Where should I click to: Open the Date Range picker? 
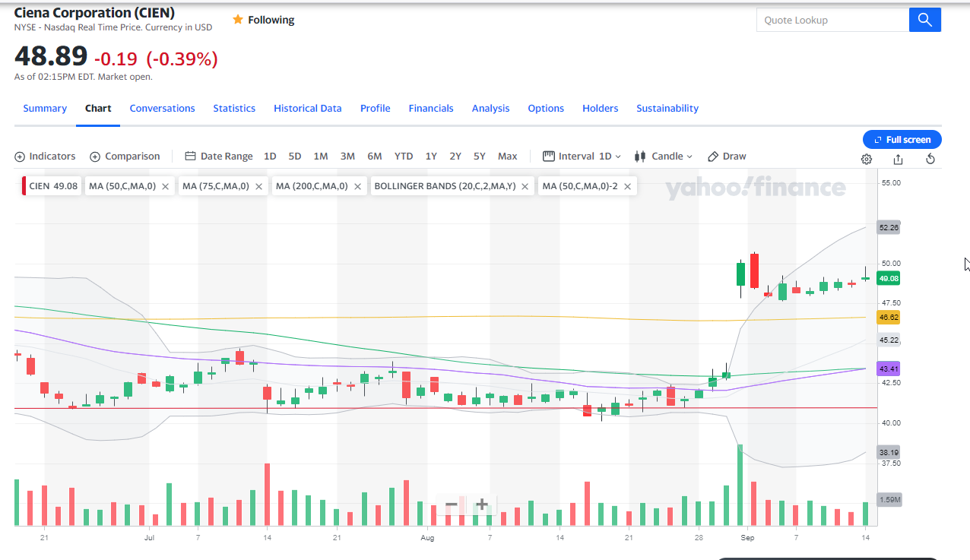pos(219,157)
